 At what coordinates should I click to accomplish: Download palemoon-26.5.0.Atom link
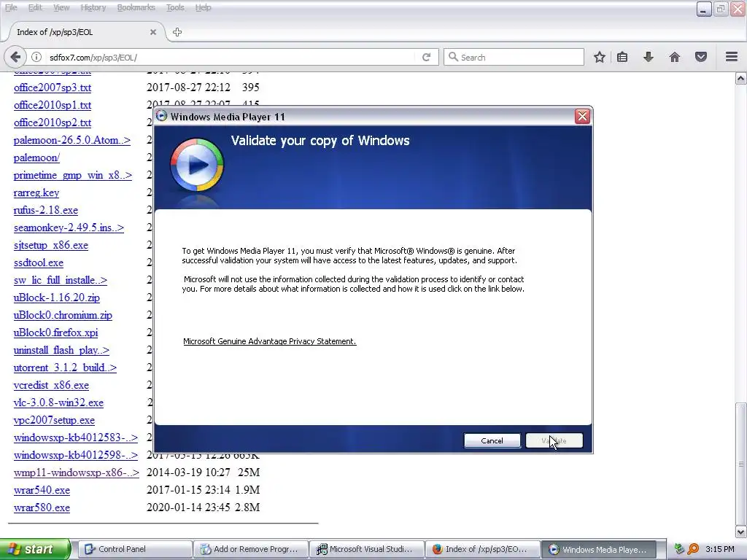[x=72, y=140]
